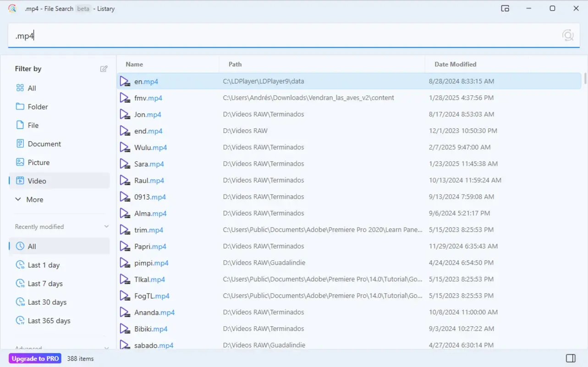Click the pencil icon to edit filters
This screenshot has height=367, width=588.
[x=104, y=68]
